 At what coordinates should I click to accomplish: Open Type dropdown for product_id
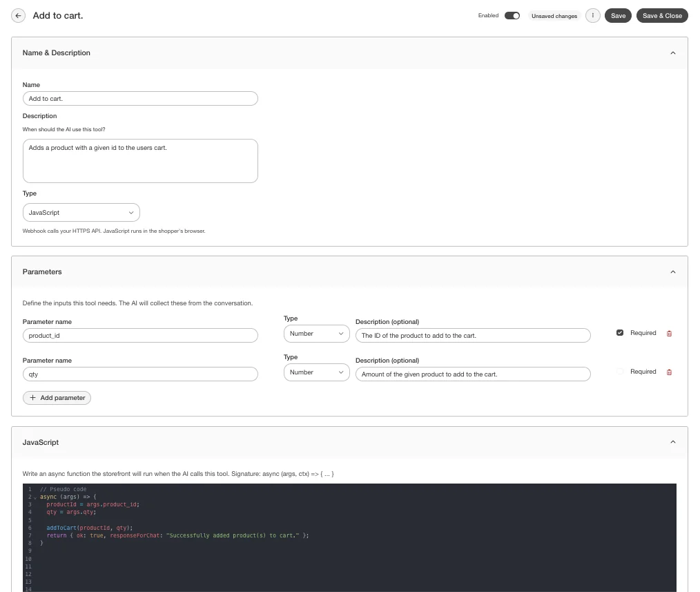316,334
